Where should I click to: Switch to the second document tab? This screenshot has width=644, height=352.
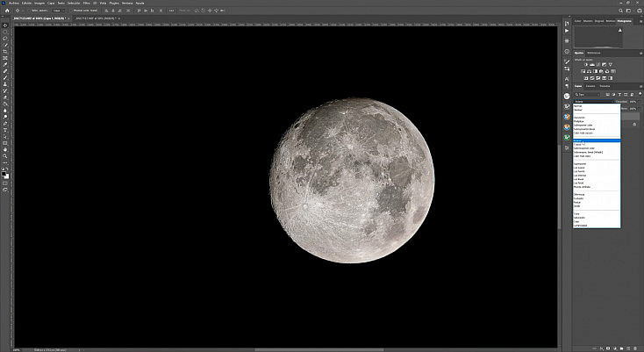(x=97, y=18)
